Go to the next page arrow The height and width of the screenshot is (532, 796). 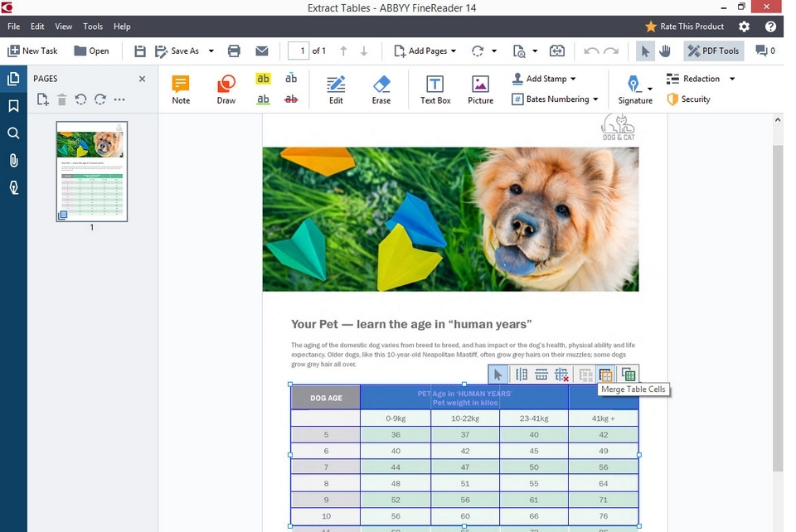364,51
